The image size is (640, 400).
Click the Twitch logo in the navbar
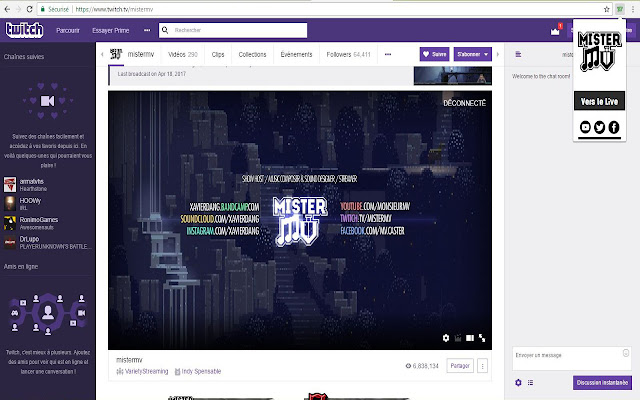(x=24, y=30)
